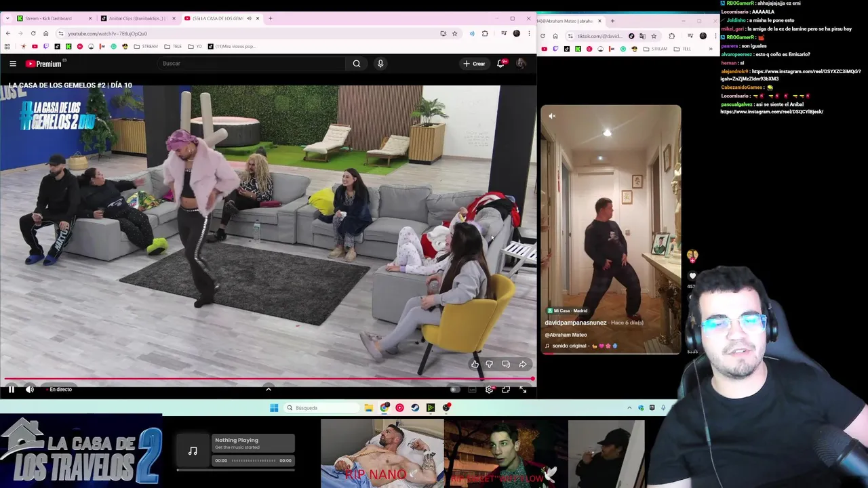Enter fullscreen on YouTube player
Viewport: 868px width, 488px height.
click(x=523, y=389)
